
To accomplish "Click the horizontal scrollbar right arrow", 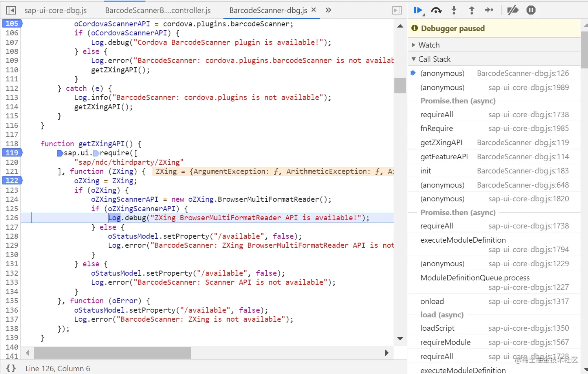I will point(387,353).
